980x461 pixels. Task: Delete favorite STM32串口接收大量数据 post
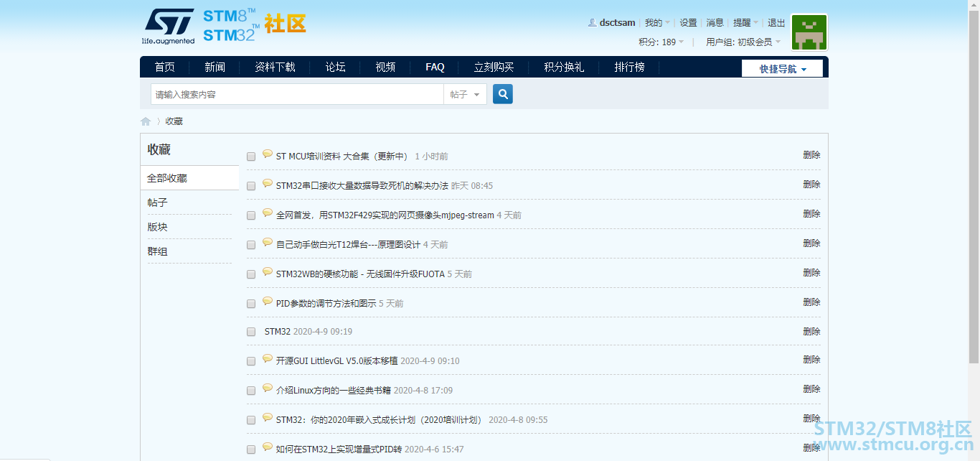tap(811, 185)
